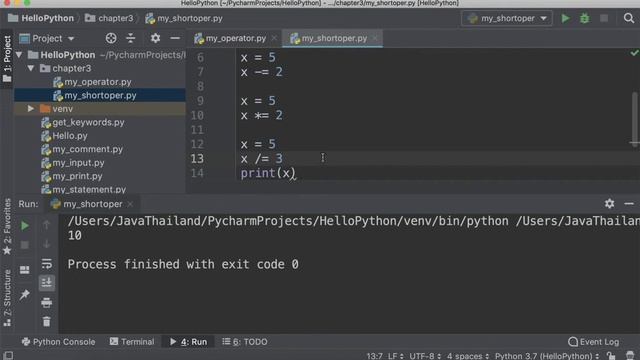The height and width of the screenshot is (360, 640).
Task: Open the Terminal tool window
Action: tap(132, 342)
